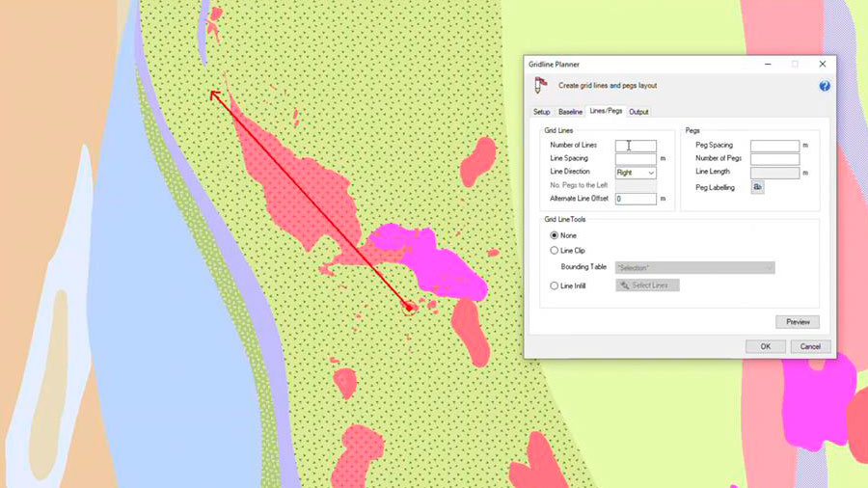This screenshot has height=488, width=868.
Task: Open the Peg Labelling options icon
Action: [x=757, y=187]
